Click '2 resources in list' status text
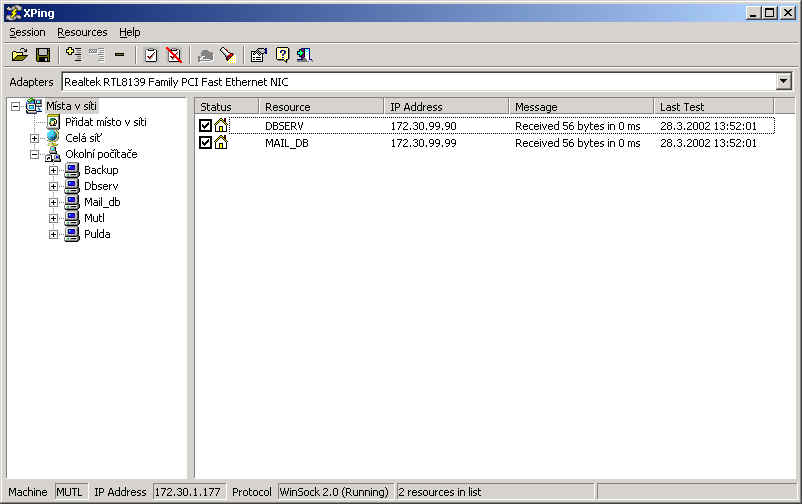Screen dimensions: 802x504 click(x=439, y=492)
